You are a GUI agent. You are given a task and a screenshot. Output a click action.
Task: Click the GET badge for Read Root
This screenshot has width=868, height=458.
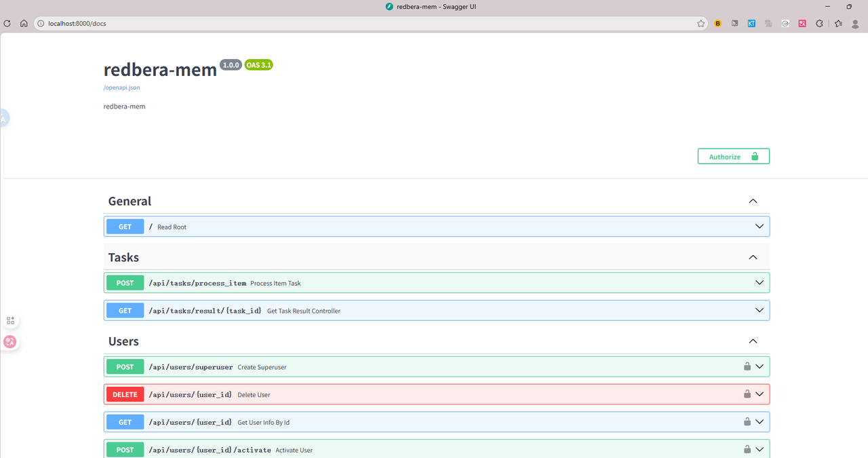(x=125, y=227)
